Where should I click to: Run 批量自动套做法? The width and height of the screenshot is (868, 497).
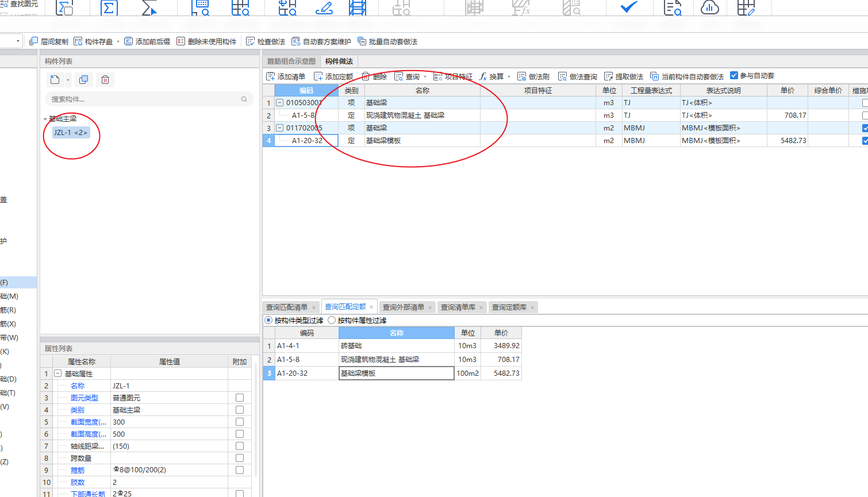[387, 41]
